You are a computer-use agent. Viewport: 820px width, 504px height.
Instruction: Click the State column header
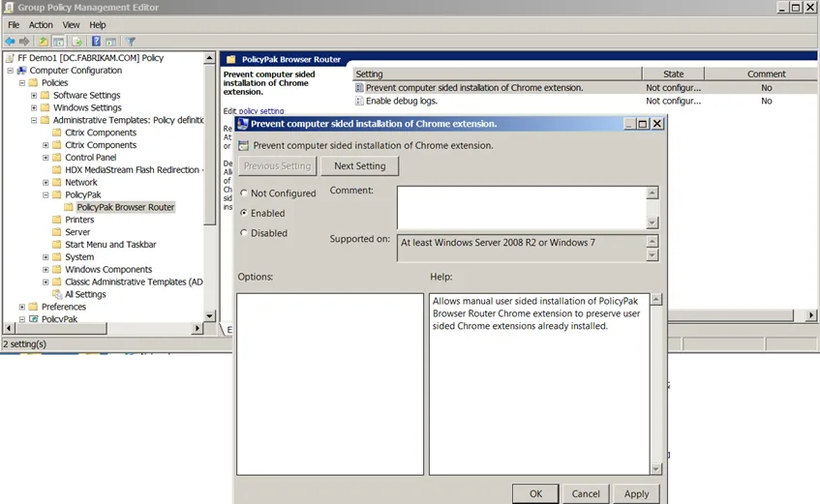[673, 74]
